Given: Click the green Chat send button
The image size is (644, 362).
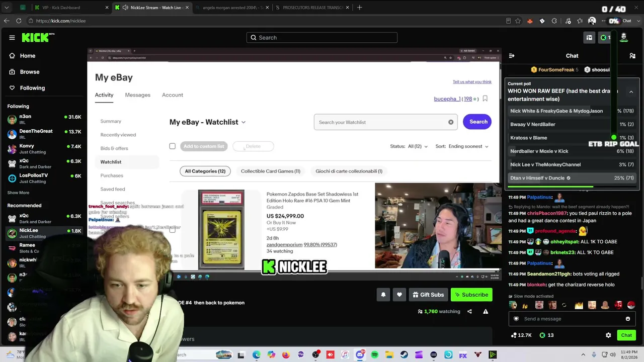Looking at the screenshot, I should point(626,335).
